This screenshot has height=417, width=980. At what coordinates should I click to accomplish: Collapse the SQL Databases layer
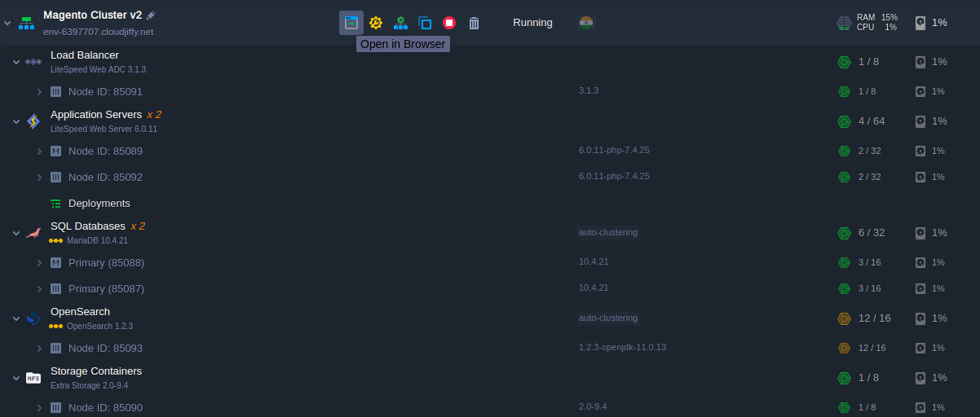click(15, 233)
